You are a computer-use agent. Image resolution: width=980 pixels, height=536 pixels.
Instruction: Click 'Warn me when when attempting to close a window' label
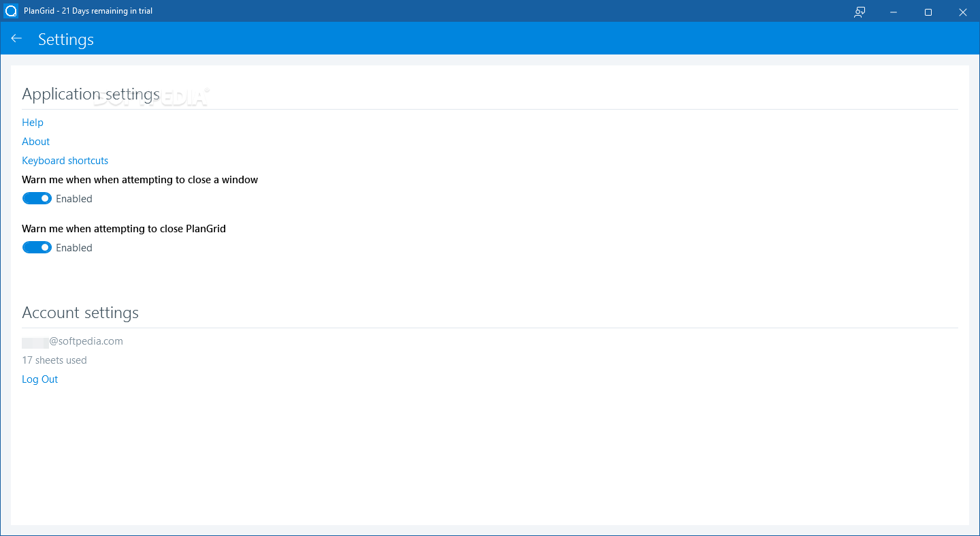pyautogui.click(x=140, y=180)
